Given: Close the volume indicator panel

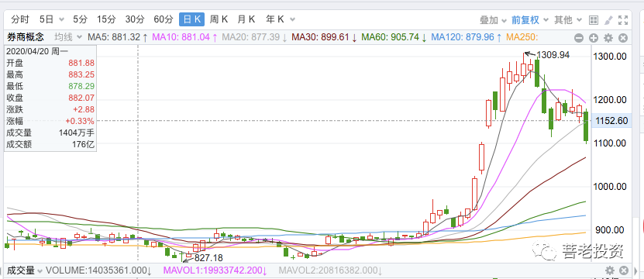Looking at the screenshot, I should pos(624,270).
